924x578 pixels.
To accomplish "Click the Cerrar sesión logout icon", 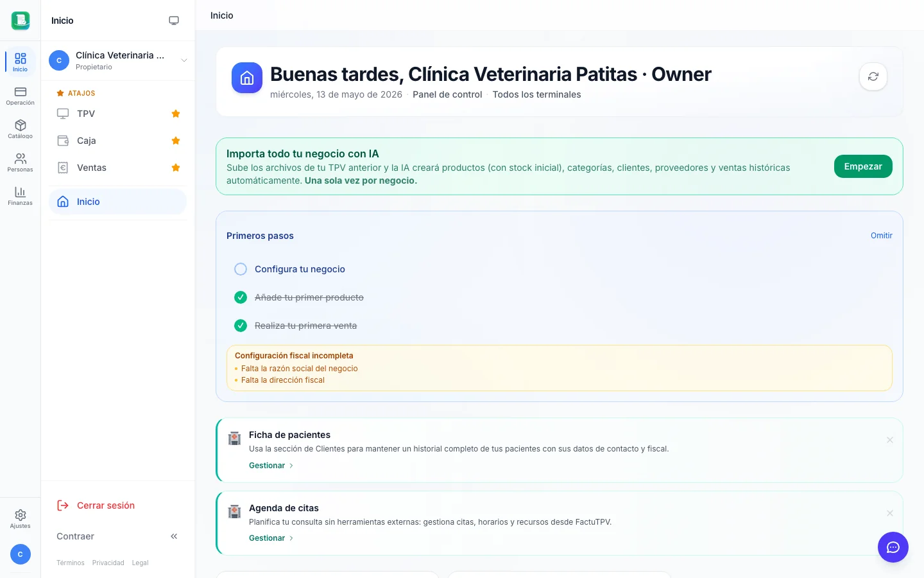I will (x=63, y=505).
